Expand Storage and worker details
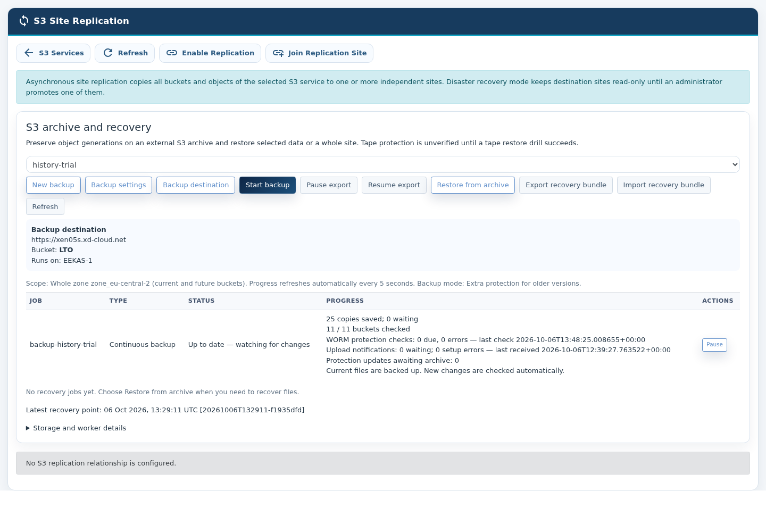 [76, 428]
